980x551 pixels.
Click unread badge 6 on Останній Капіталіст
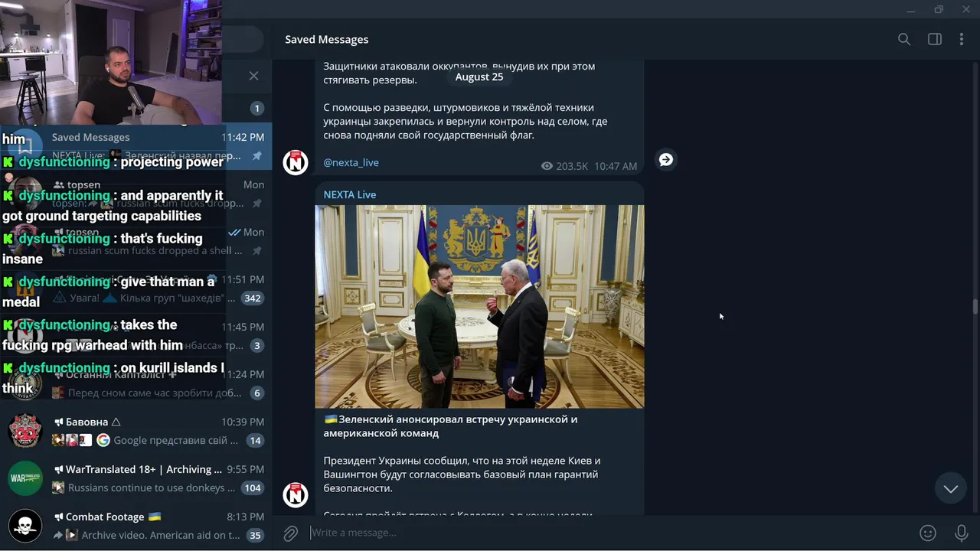(256, 393)
